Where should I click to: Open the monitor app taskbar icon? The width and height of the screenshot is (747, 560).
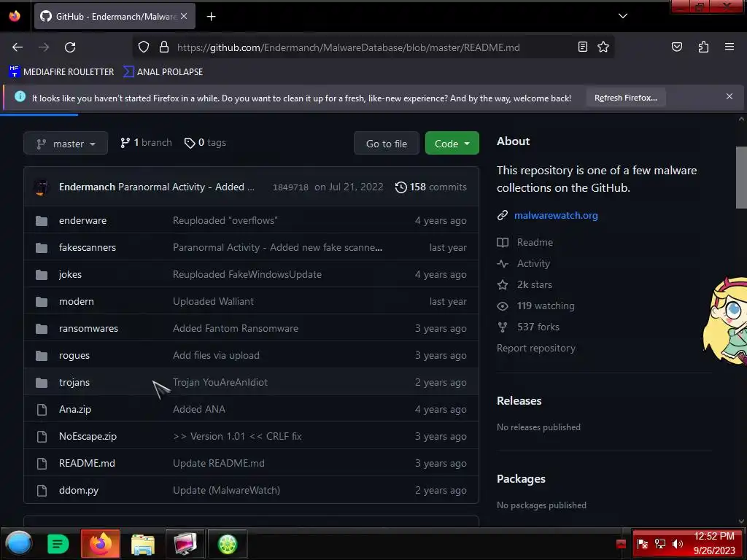[x=185, y=543]
